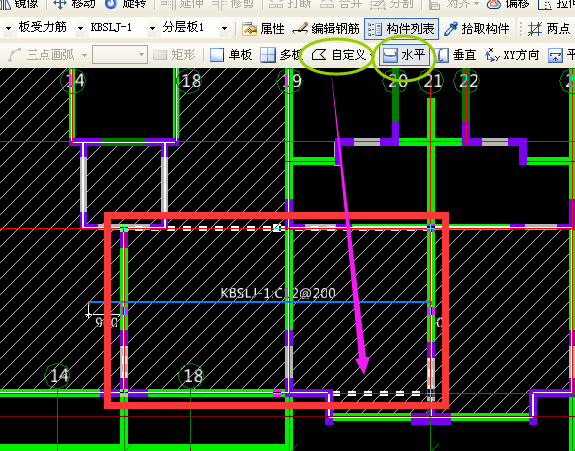Toggle 水平 horizontal rebar layout

(x=404, y=55)
